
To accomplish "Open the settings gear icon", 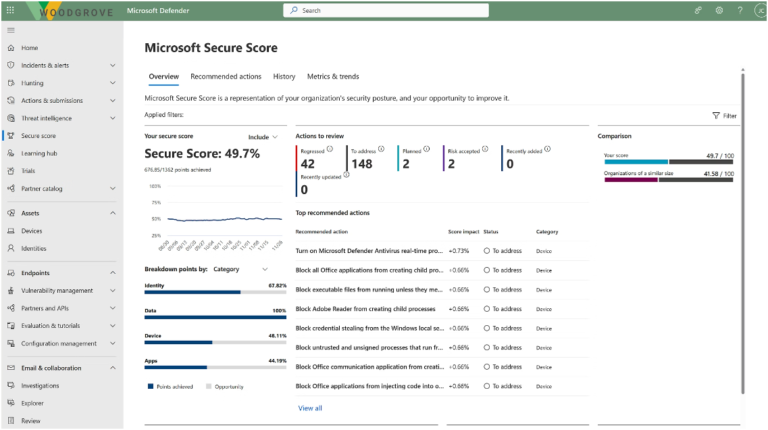I will pos(719,10).
